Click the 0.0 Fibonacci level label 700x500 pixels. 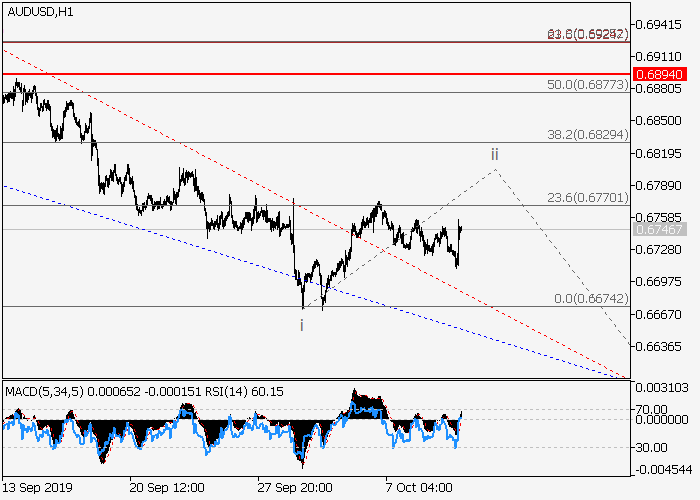click(x=590, y=299)
